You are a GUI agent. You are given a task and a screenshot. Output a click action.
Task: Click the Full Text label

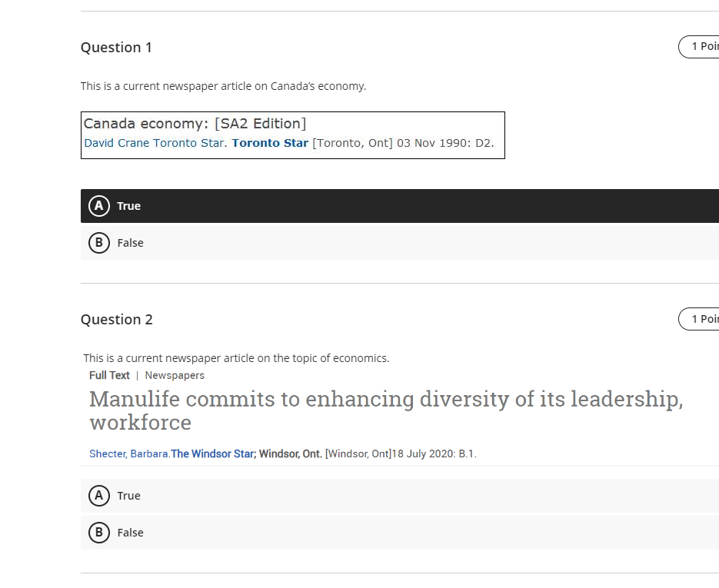tap(109, 375)
